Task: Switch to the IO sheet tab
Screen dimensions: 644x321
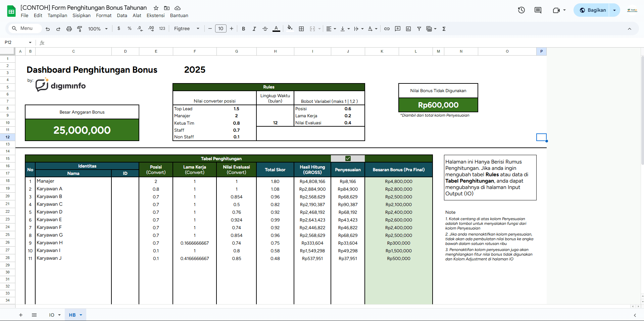Action: [52, 315]
